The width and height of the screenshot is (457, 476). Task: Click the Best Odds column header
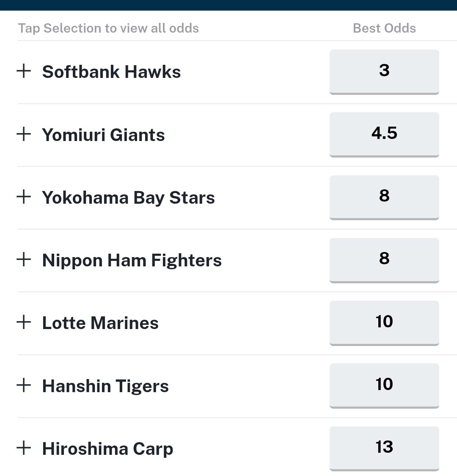click(384, 28)
